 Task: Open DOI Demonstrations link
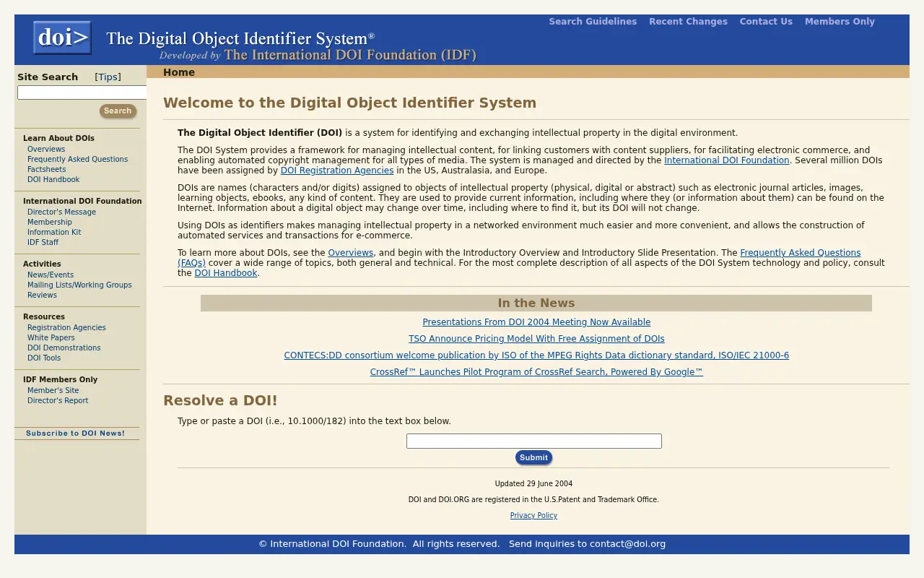coord(64,348)
